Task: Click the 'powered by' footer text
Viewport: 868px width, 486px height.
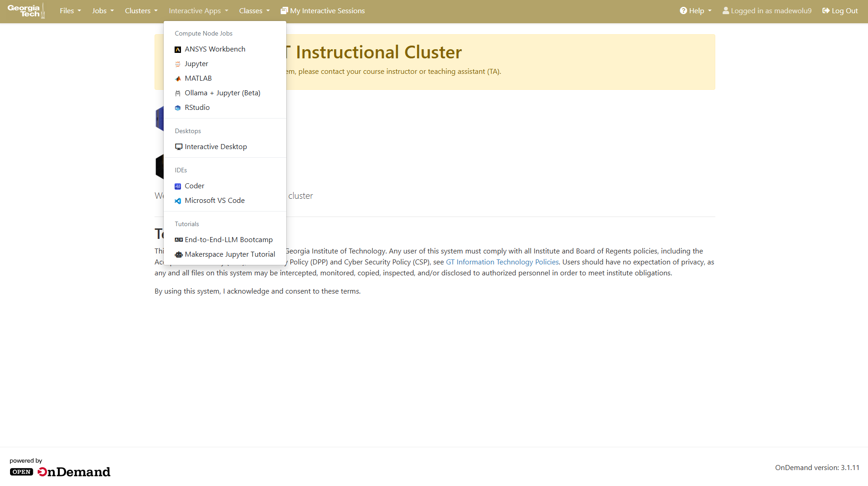Action: 26,461
